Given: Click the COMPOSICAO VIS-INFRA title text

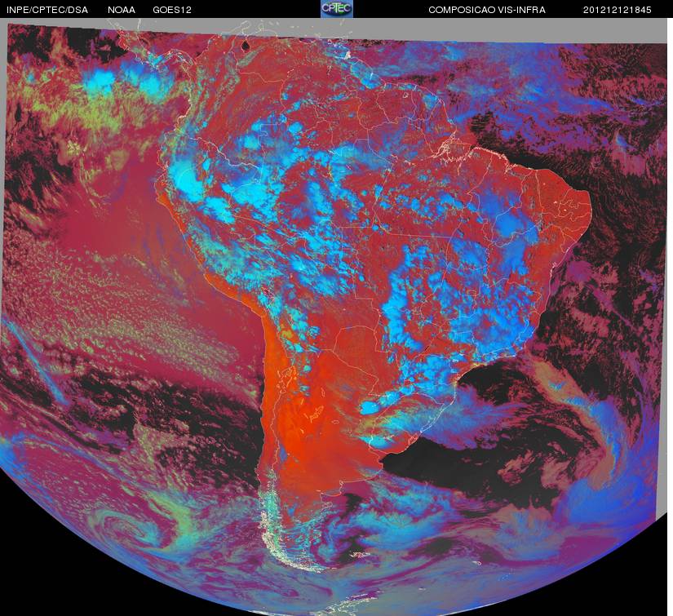Looking at the screenshot, I should tap(487, 10).
